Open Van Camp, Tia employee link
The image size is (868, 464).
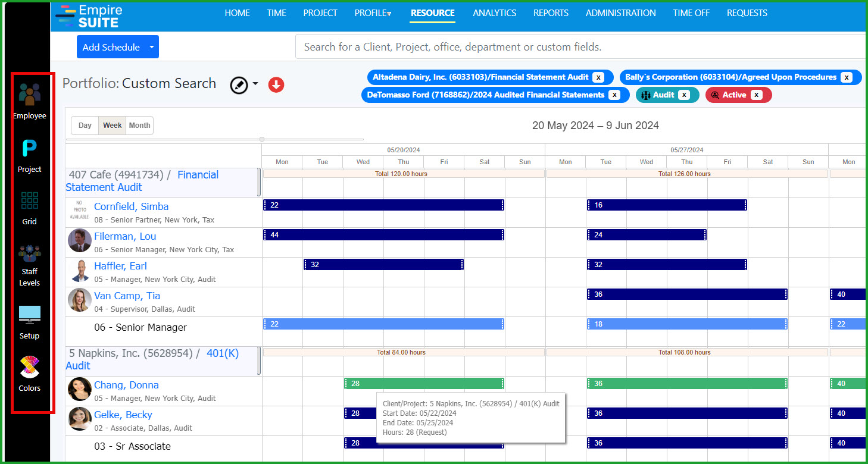pyautogui.click(x=127, y=296)
